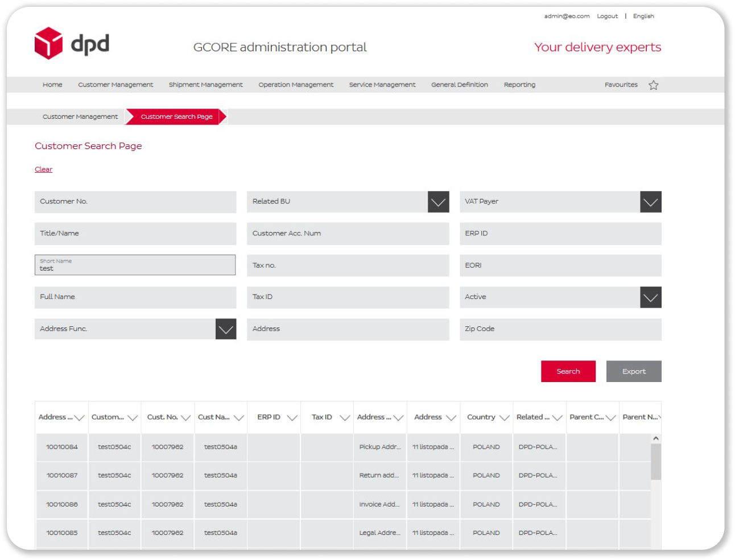Click the scrollbar up arrow in results table
Viewport: 735px width, 560px height.
[655, 437]
